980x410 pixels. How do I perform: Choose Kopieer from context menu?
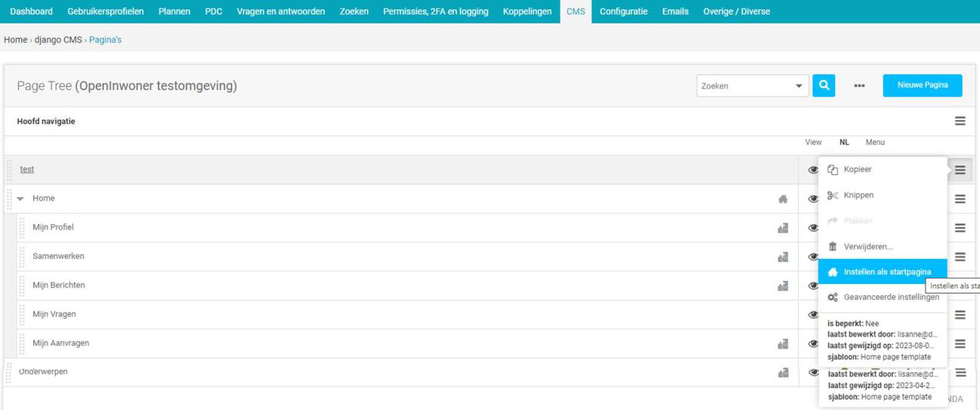[x=857, y=169]
